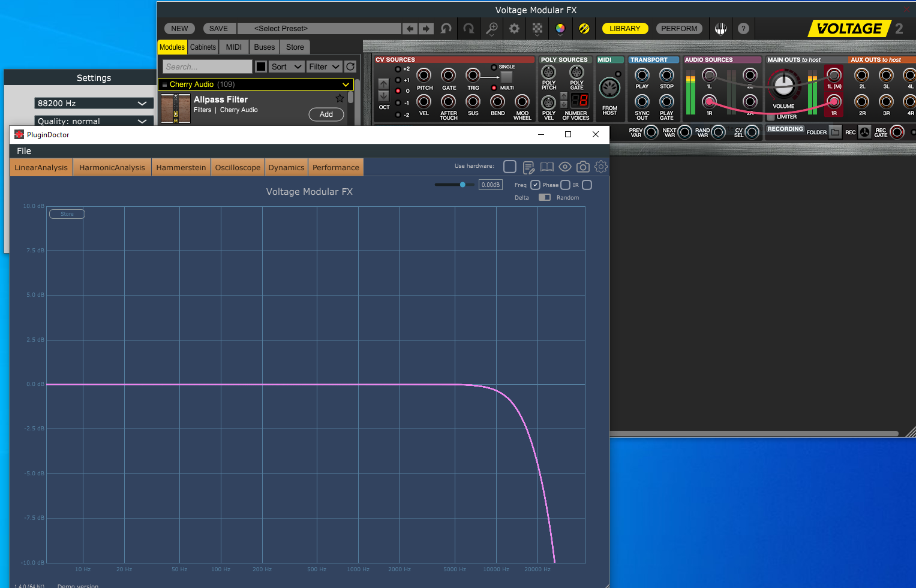The image size is (916, 588).
Task: Click the SAVE button
Action: [218, 29]
